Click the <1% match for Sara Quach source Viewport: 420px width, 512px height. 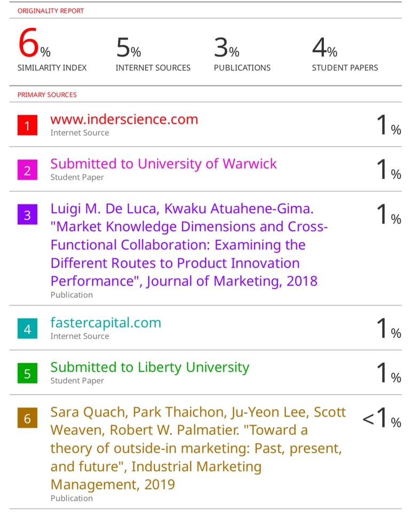(x=382, y=419)
